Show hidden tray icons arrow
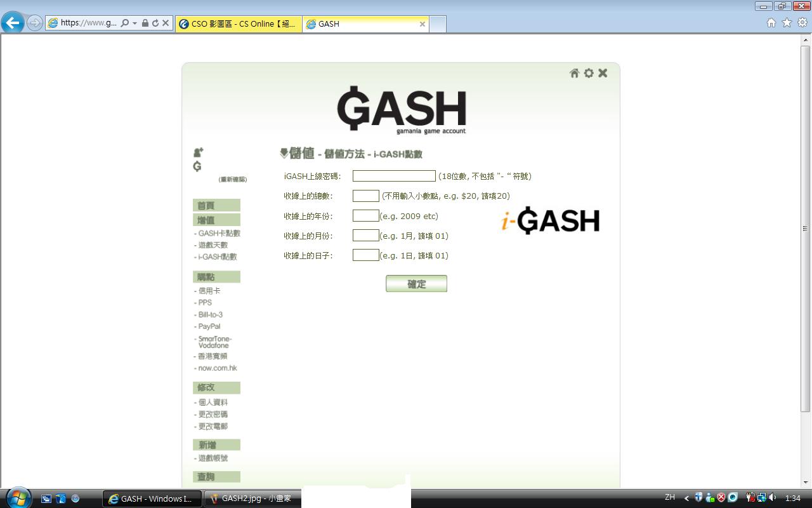 (686, 498)
